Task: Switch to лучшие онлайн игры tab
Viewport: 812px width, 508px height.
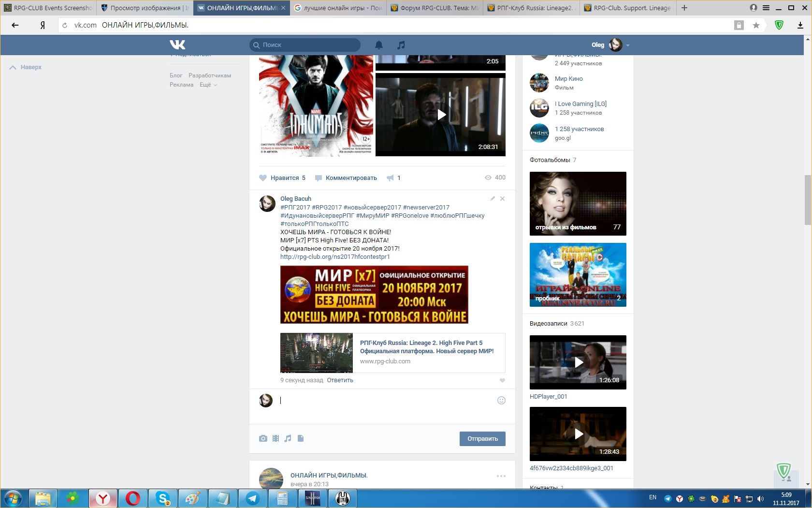Action: point(338,8)
